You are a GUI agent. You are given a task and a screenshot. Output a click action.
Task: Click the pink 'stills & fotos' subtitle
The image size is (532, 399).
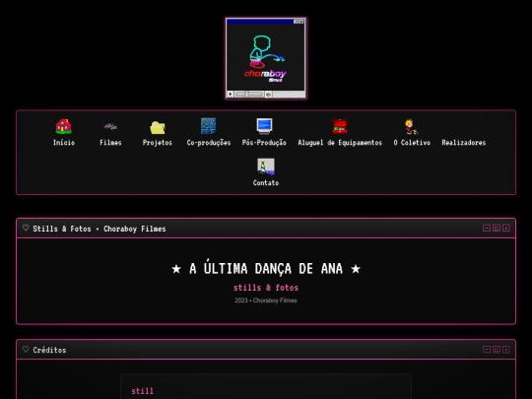point(266,288)
